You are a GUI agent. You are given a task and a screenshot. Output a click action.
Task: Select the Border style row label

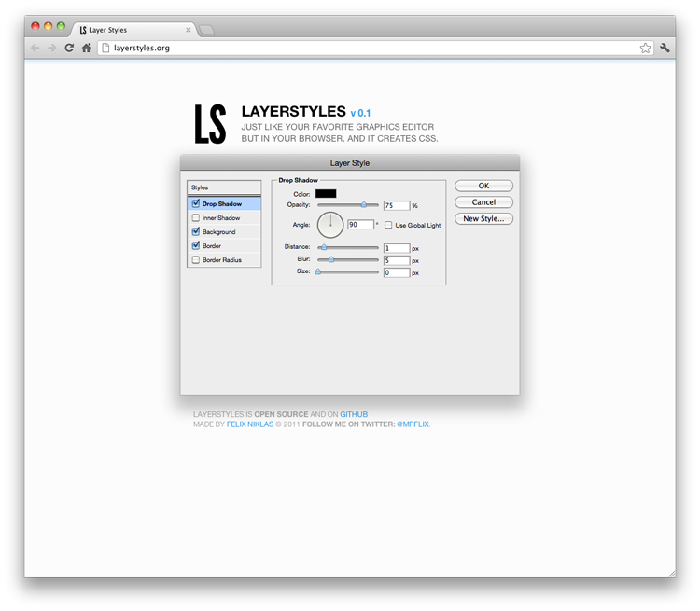(212, 246)
